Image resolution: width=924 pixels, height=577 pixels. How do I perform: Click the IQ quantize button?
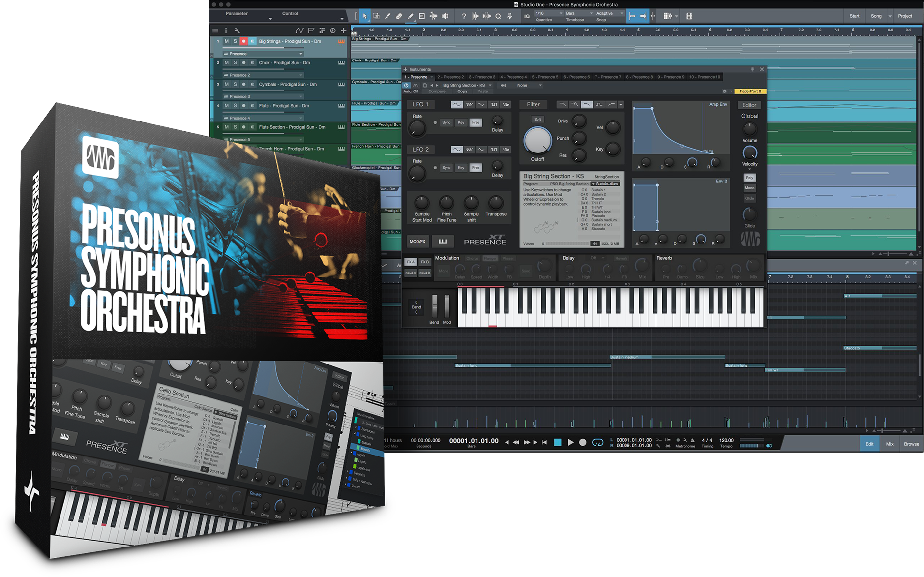(527, 16)
